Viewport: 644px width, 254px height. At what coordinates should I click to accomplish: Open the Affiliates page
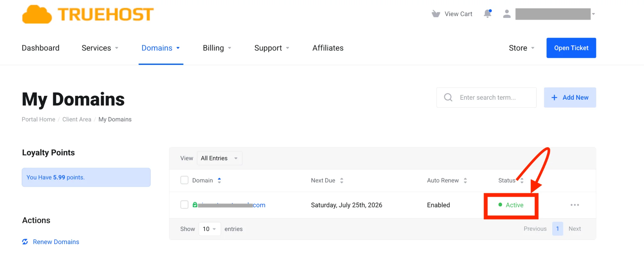pos(328,48)
